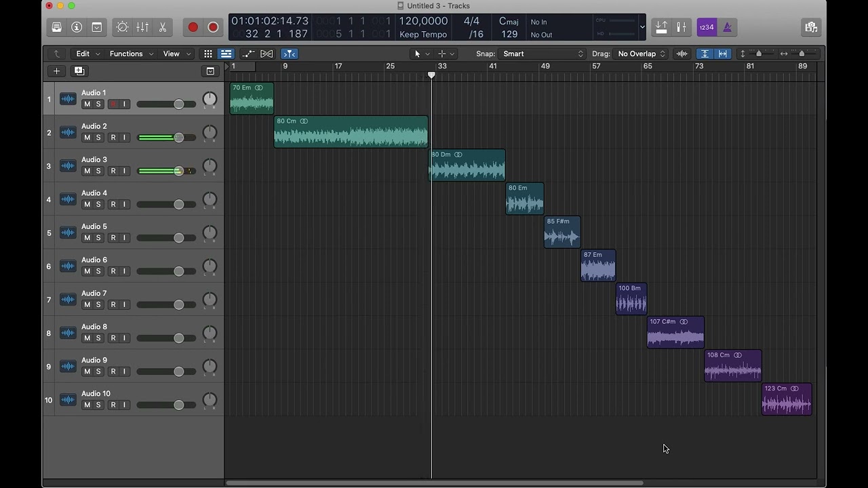The width and height of the screenshot is (868, 488).
Task: Click the Audio 9 pan knob
Action: click(210, 367)
